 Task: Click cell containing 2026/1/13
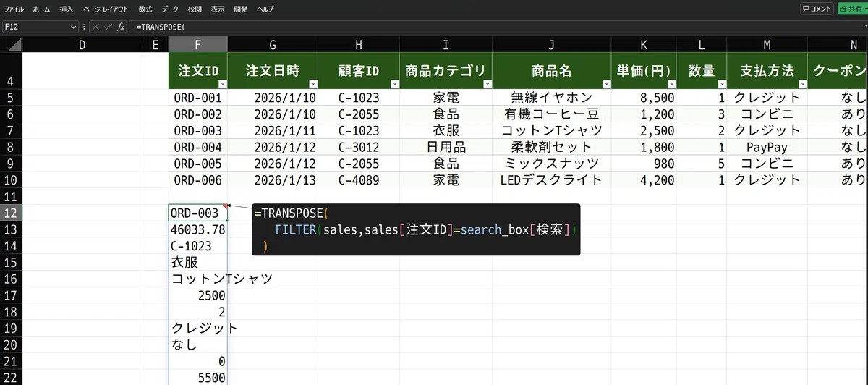point(273,180)
